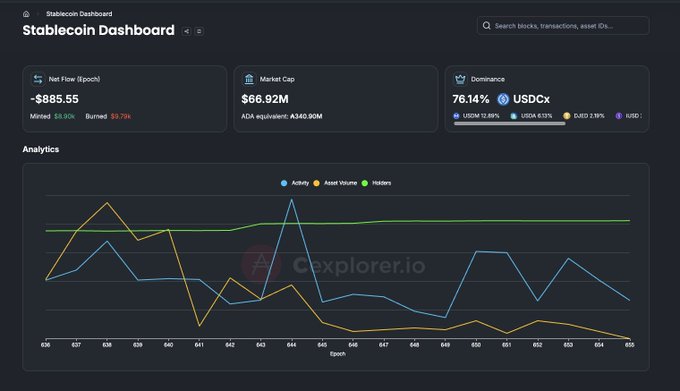Screen dimensions: 680x391
Task: Click the $66.92M market cap value
Action: coord(265,99)
